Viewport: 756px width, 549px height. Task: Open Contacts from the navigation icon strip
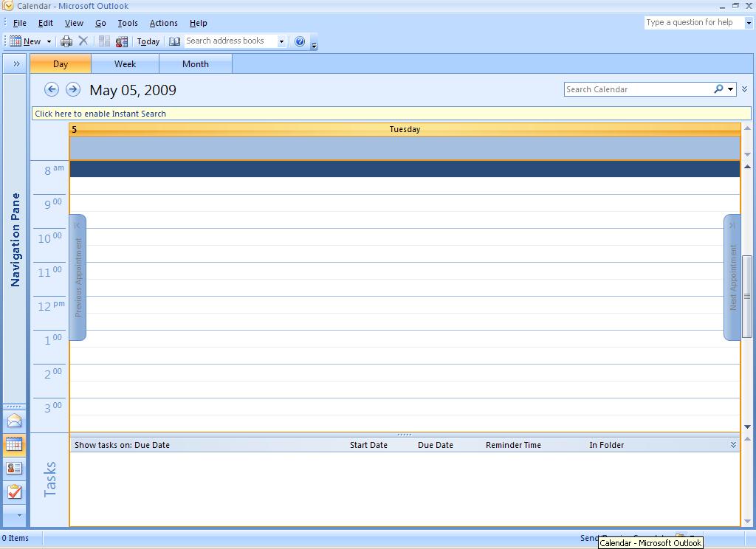pos(14,468)
